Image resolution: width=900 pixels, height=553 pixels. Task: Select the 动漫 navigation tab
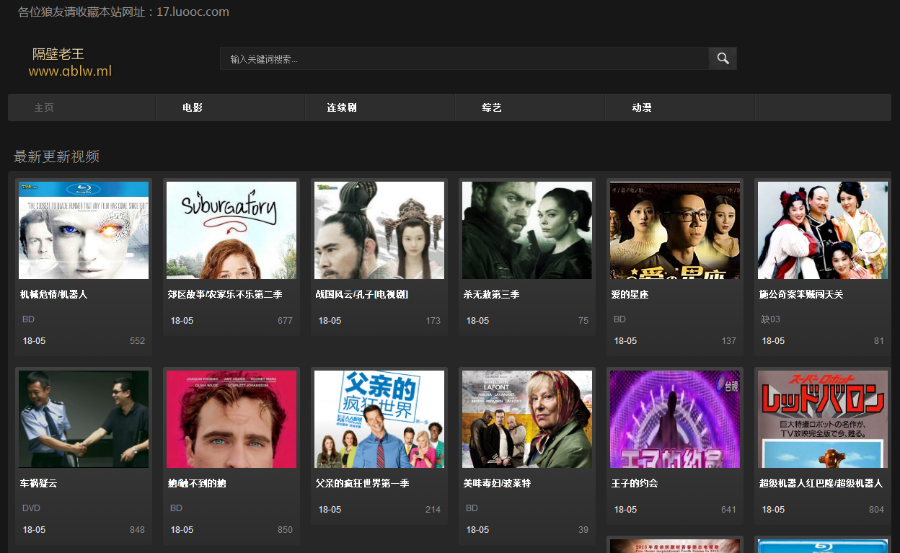click(x=641, y=107)
